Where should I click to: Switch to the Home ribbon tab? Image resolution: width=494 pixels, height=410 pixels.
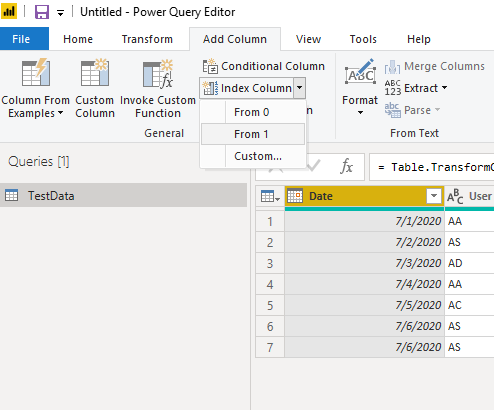(x=78, y=39)
